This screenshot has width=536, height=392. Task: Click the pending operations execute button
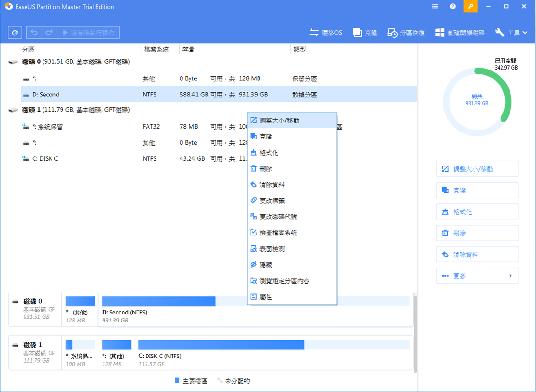coord(88,33)
